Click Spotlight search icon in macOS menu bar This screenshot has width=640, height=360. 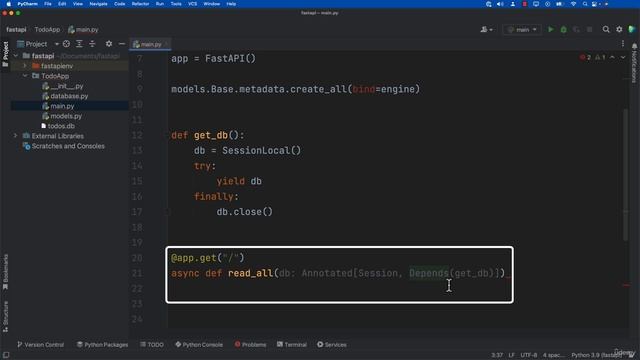[x=585, y=4]
